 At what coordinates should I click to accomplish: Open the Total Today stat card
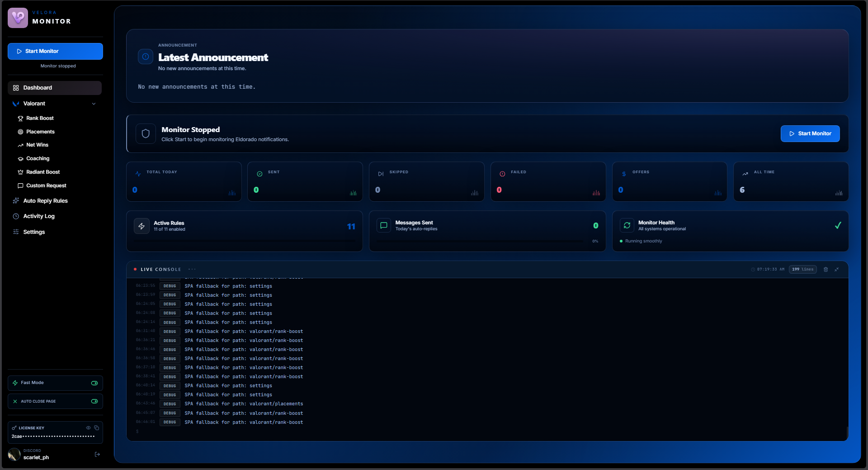(184, 181)
